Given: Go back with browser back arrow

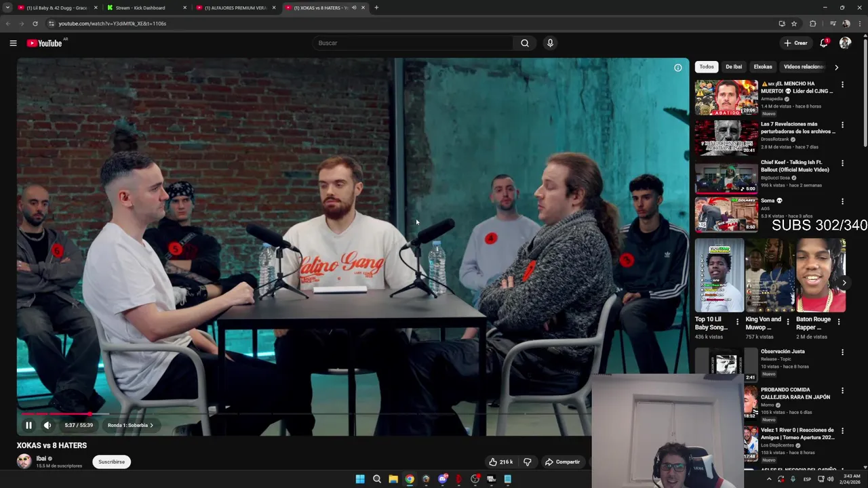Looking at the screenshot, I should coord(8,23).
